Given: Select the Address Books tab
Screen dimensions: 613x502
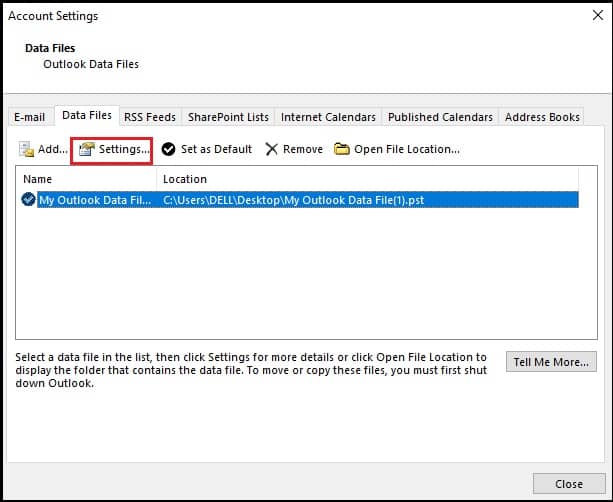Looking at the screenshot, I should 542,117.
